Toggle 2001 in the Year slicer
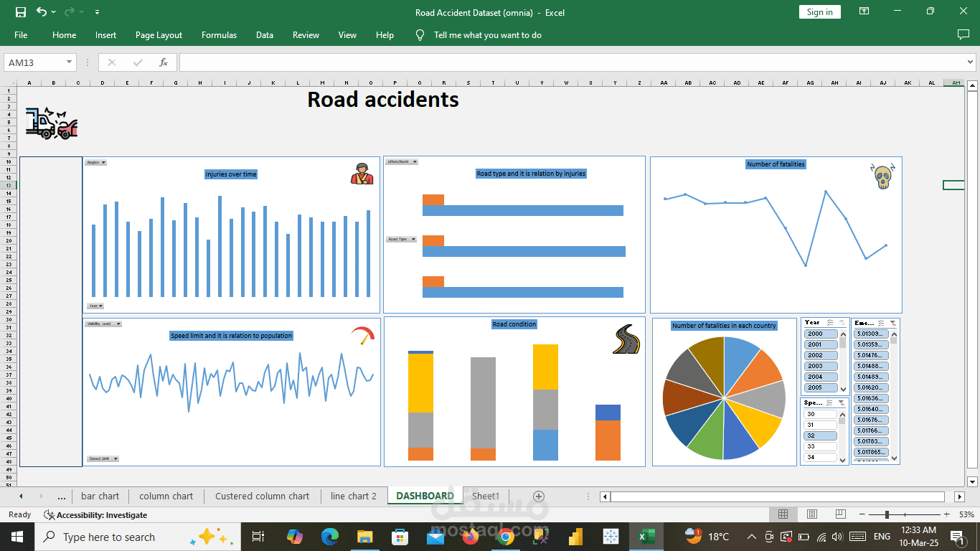Screen dimensions: 980x551 tap(820, 344)
